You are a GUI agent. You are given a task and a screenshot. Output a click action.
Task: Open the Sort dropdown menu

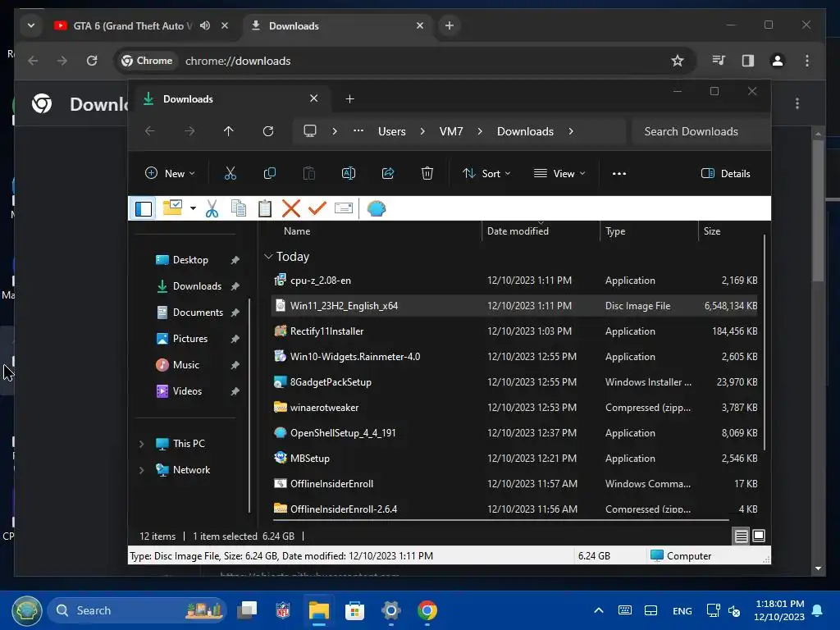[486, 173]
